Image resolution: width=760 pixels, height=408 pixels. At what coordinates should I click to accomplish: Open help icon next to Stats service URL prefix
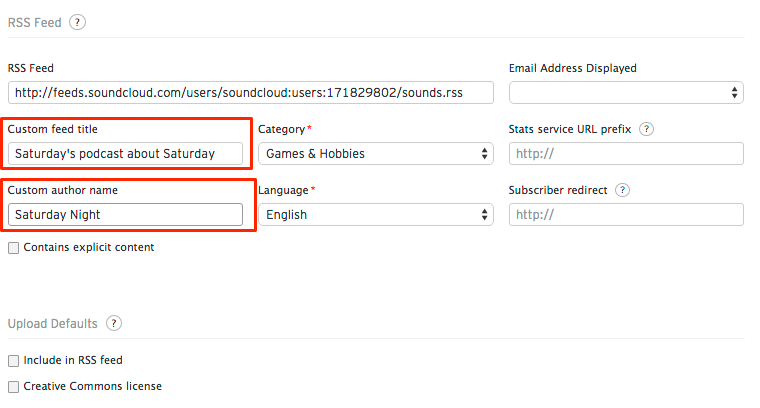(x=646, y=129)
